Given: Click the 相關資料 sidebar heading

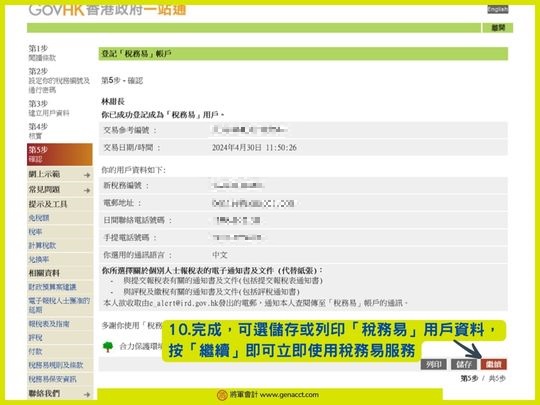Looking at the screenshot, I should point(44,273).
